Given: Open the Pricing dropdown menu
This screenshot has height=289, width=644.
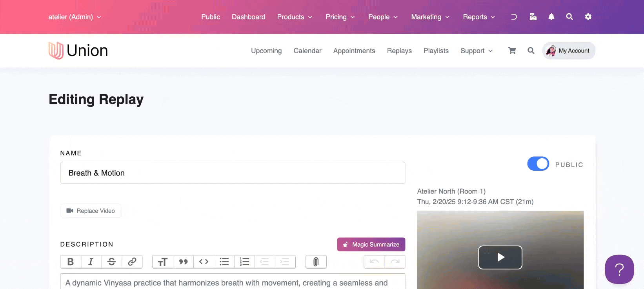Looking at the screenshot, I should click(x=340, y=17).
